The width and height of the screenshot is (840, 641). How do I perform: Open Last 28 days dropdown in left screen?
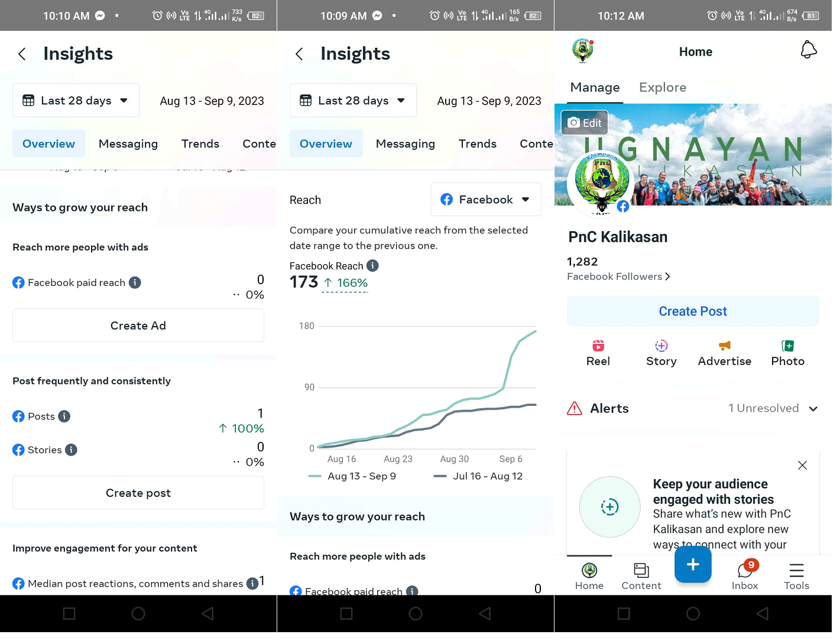76,100
